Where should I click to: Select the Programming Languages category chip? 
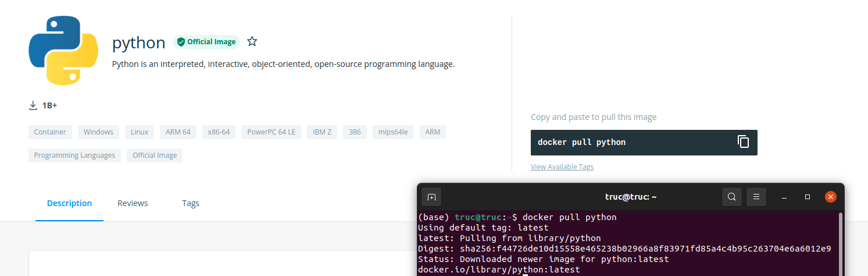click(74, 155)
